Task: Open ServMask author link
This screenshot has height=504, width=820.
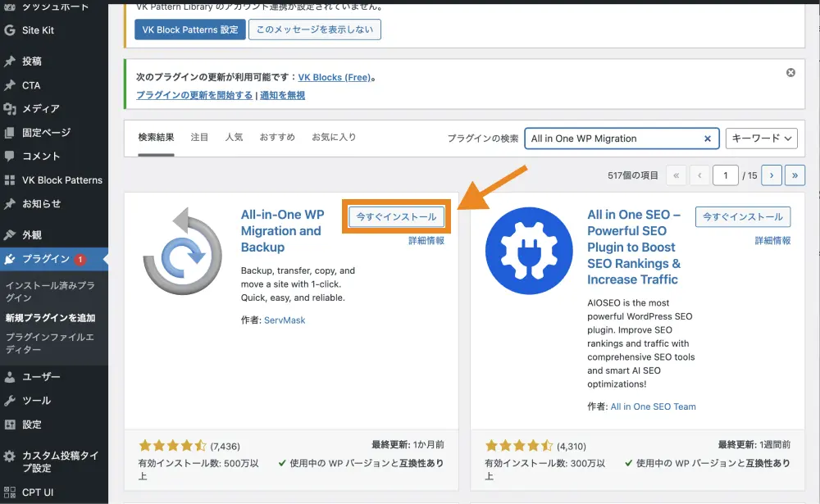Action: [285, 320]
